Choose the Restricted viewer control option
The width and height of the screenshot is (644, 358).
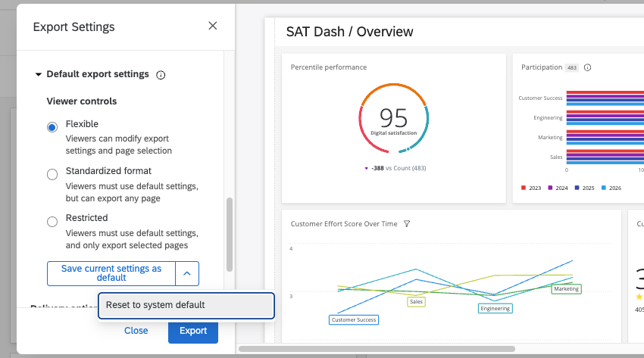click(52, 222)
